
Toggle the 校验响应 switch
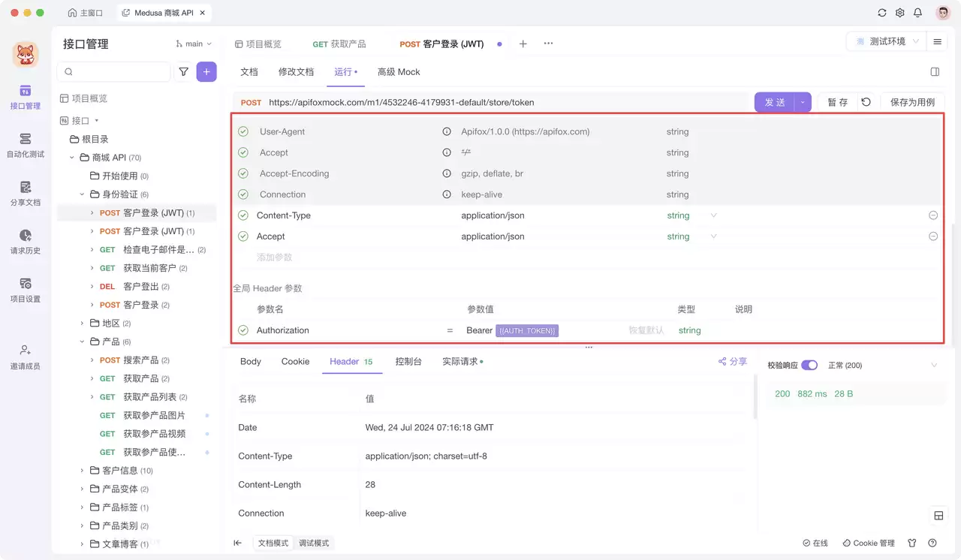(x=809, y=366)
